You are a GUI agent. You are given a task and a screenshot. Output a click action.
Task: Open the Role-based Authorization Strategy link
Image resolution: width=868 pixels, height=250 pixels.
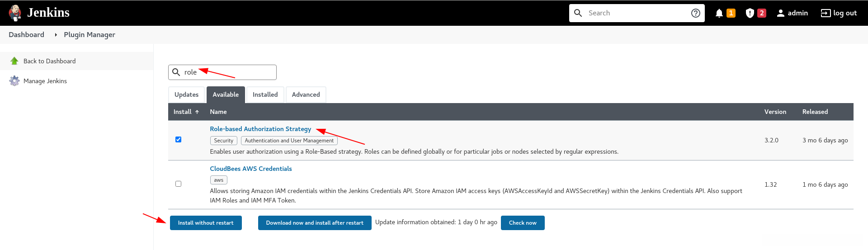click(260, 129)
